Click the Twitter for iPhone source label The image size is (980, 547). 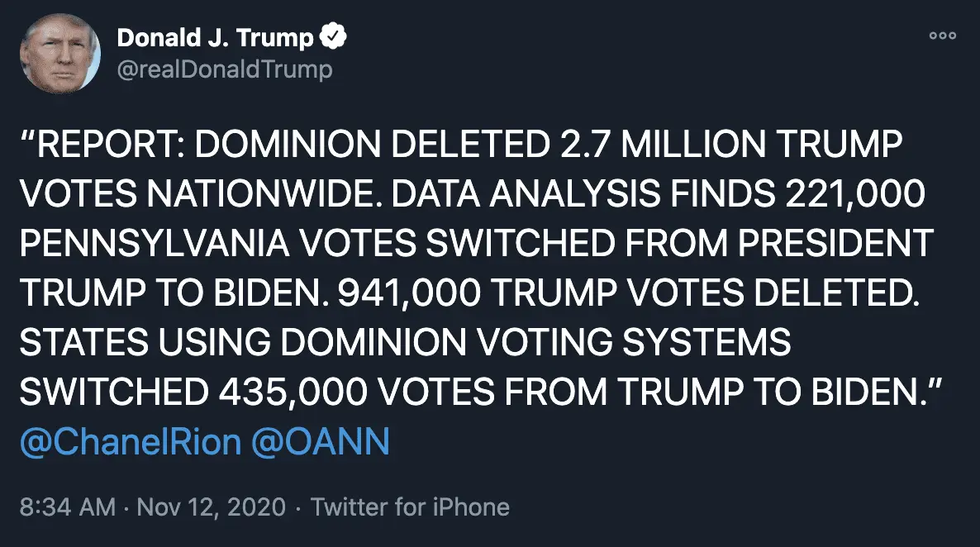[x=410, y=507]
